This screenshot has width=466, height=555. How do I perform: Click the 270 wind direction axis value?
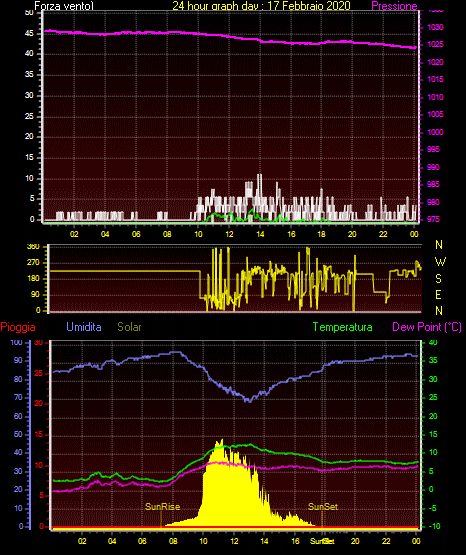point(33,263)
